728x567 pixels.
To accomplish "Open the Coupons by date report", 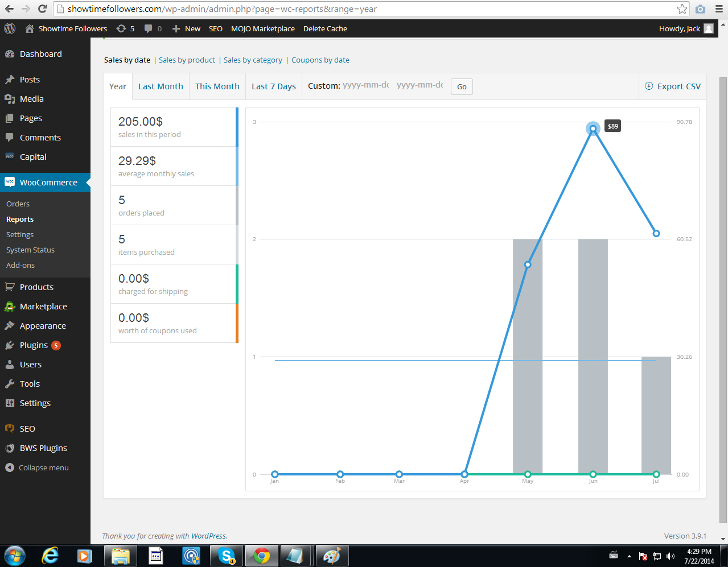I will point(320,60).
